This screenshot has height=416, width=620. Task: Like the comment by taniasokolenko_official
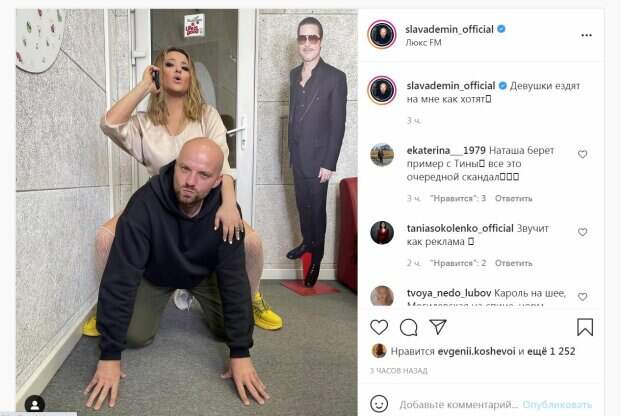582,232
